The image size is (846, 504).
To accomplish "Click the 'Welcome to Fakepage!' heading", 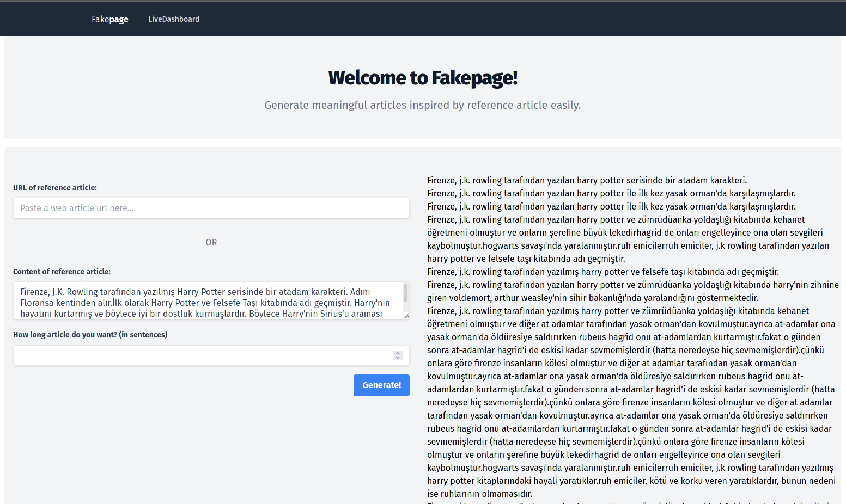I will coord(423,78).
